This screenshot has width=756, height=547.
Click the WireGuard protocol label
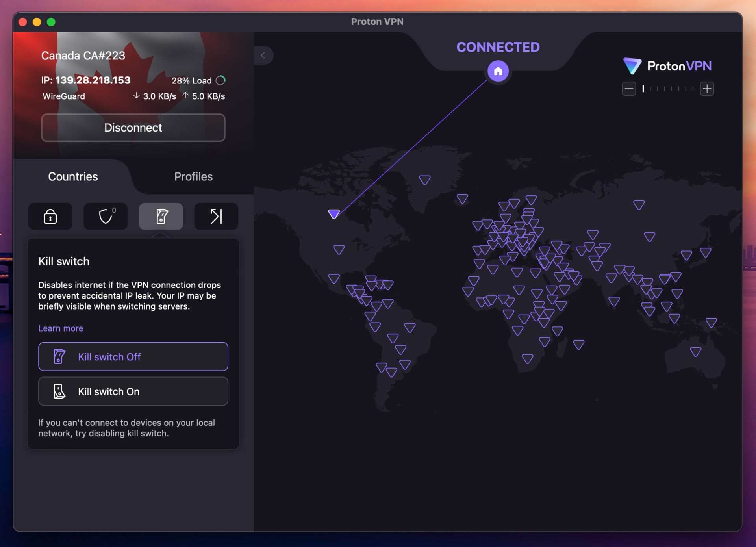(x=64, y=96)
